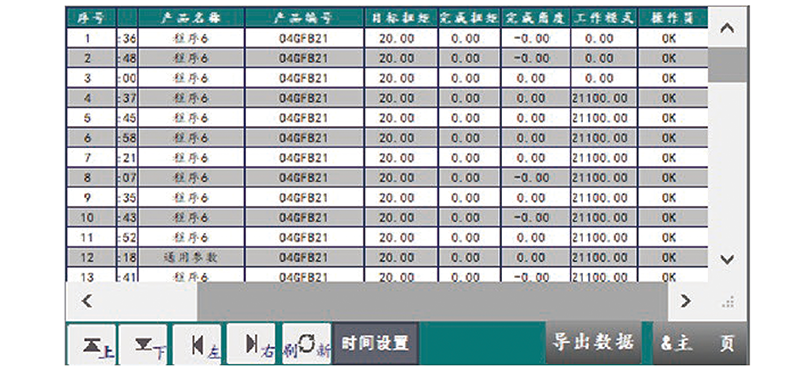Select sequence number 1 cell
Image resolution: width=800 pixels, height=375 pixels.
point(91,38)
